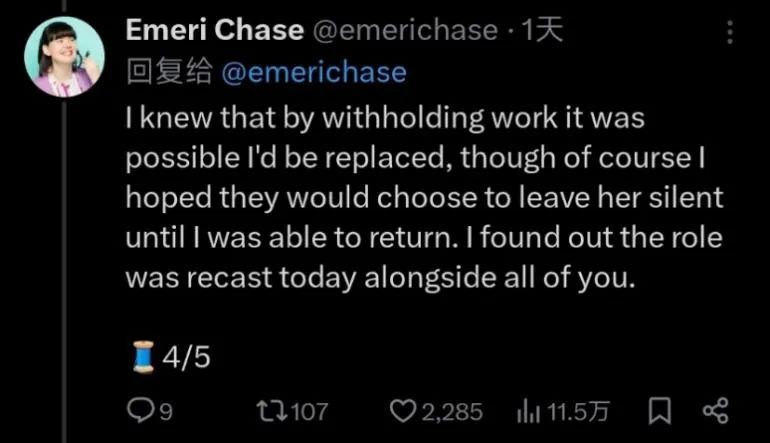Click the reply count 9
Viewport: 770px width, 443px height.
tap(166, 409)
